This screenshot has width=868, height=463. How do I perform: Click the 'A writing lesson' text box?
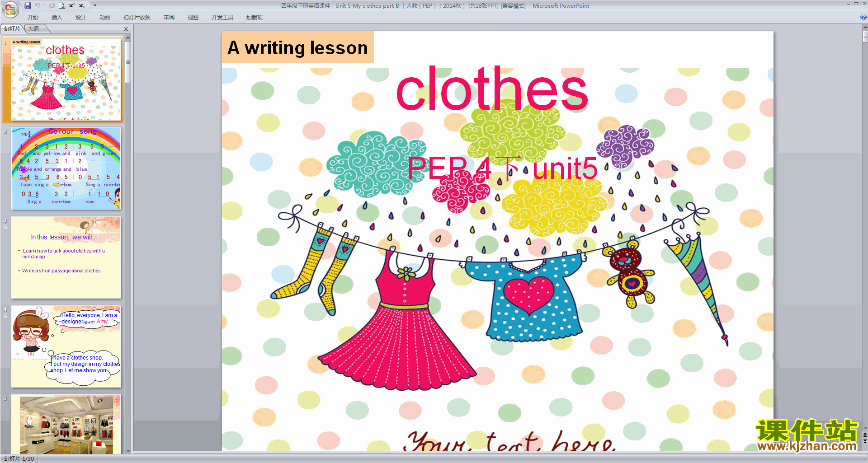pos(298,47)
